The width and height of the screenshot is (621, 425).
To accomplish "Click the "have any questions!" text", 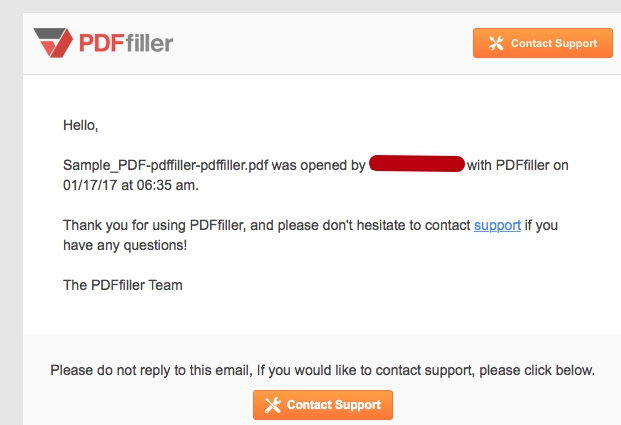I will pyautogui.click(x=125, y=246).
